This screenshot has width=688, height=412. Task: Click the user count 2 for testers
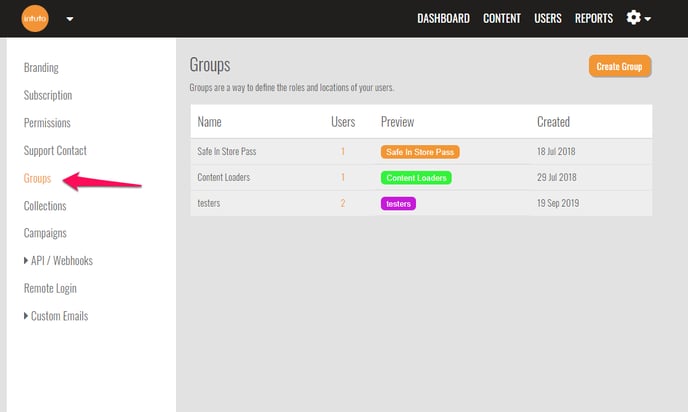coord(343,203)
